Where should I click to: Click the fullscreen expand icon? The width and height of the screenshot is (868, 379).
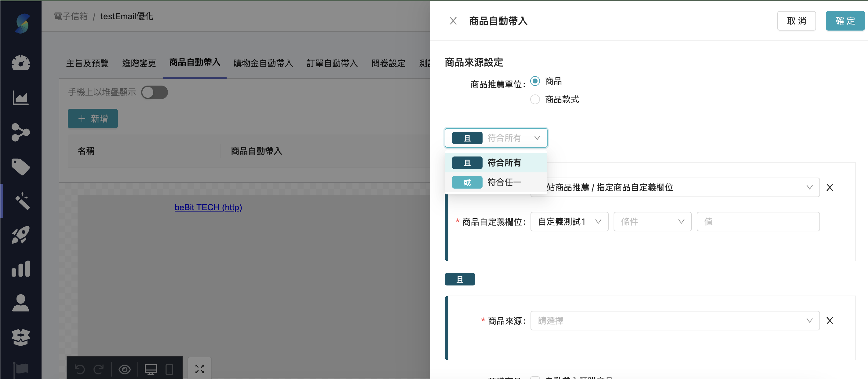(199, 369)
